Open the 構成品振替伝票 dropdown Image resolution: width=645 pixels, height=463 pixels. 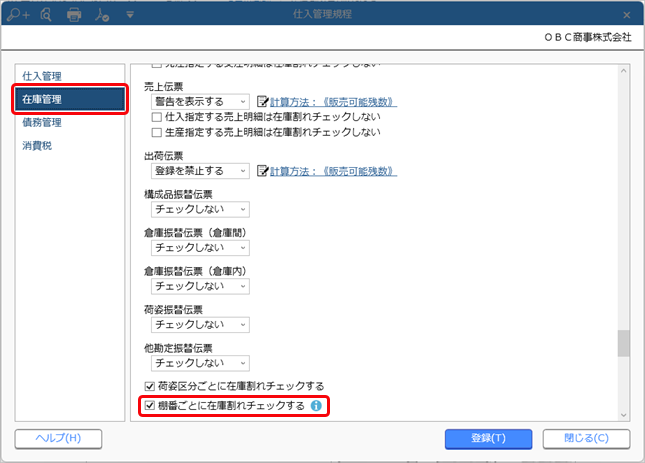point(200,209)
